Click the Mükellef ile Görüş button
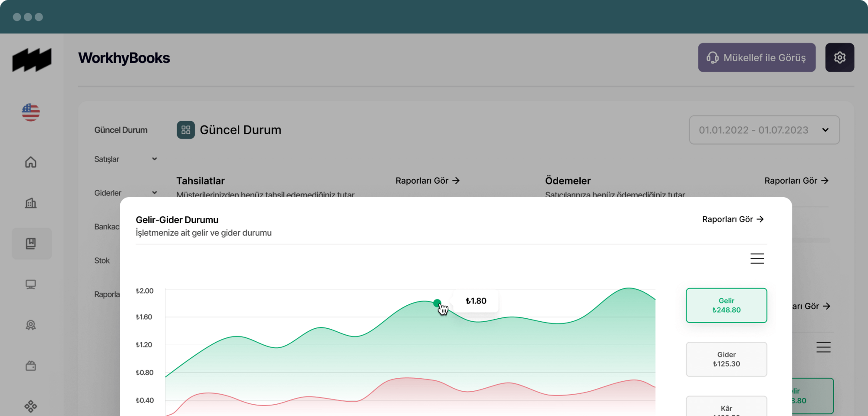The height and width of the screenshot is (416, 868). pos(757,57)
